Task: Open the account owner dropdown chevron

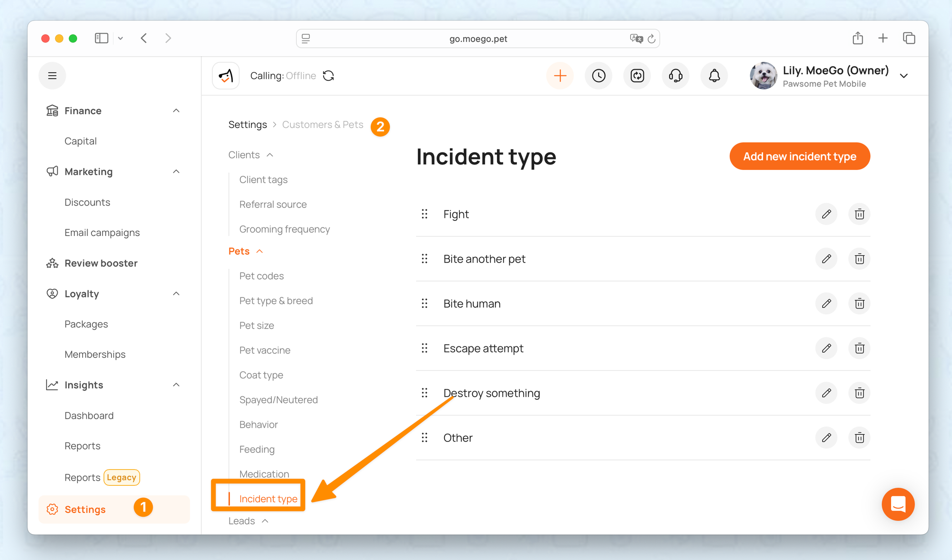Action: 904,76
